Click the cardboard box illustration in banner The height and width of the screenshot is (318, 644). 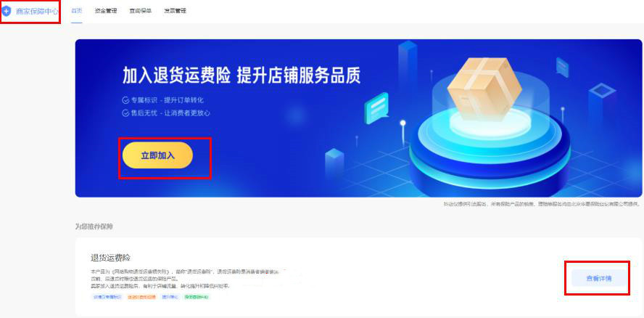[484, 89]
